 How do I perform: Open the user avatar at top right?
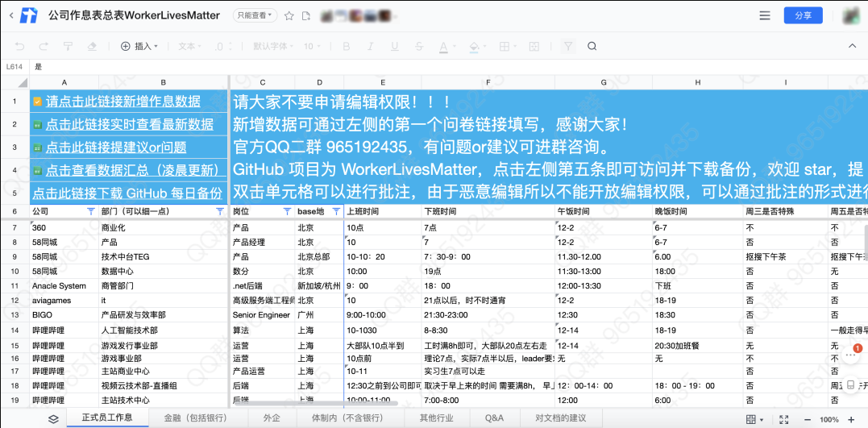tap(853, 15)
